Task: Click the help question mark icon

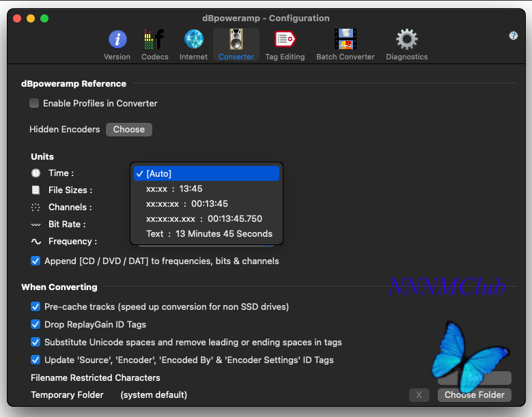Action: (x=514, y=35)
